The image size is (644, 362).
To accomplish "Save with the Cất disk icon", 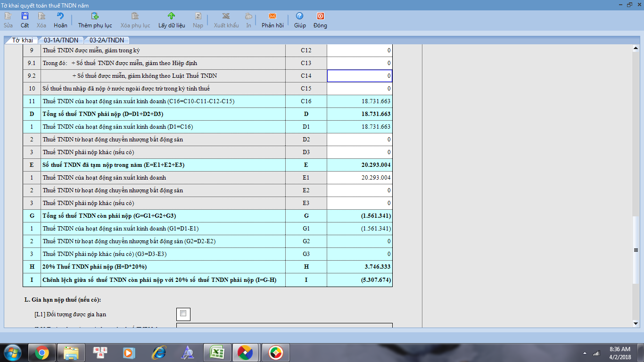I will 25,16.
